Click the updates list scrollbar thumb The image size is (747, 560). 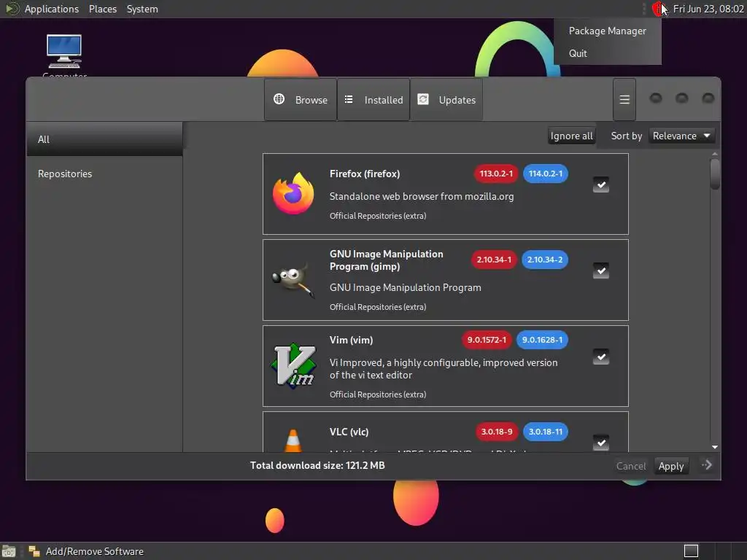(715, 174)
